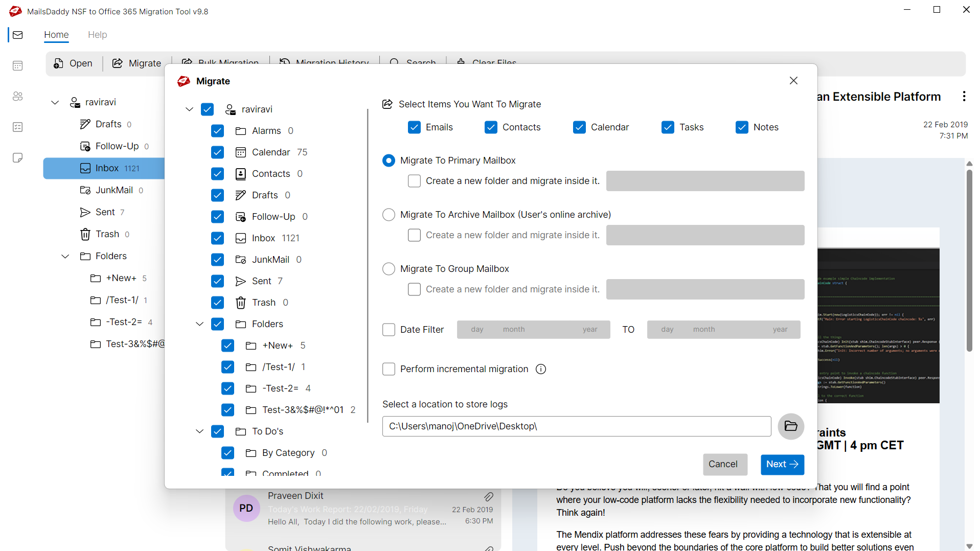980x551 pixels.
Task: Click the scroll-down arrow of the reading pane
Action: (969, 546)
